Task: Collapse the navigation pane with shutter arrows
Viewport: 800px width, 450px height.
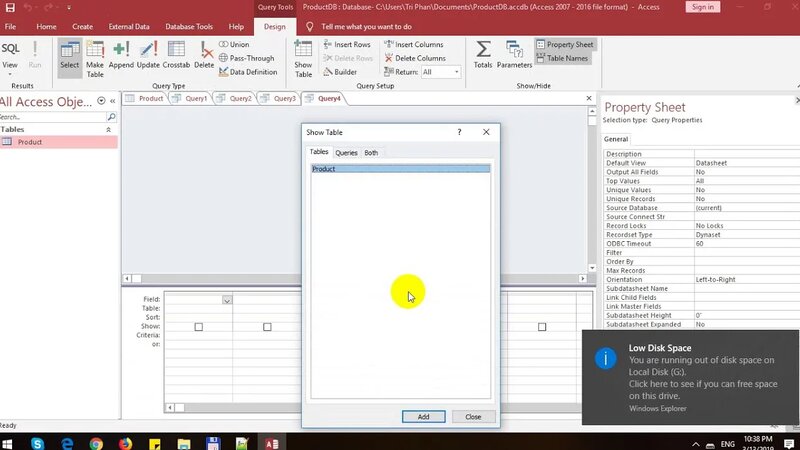Action: (x=112, y=101)
